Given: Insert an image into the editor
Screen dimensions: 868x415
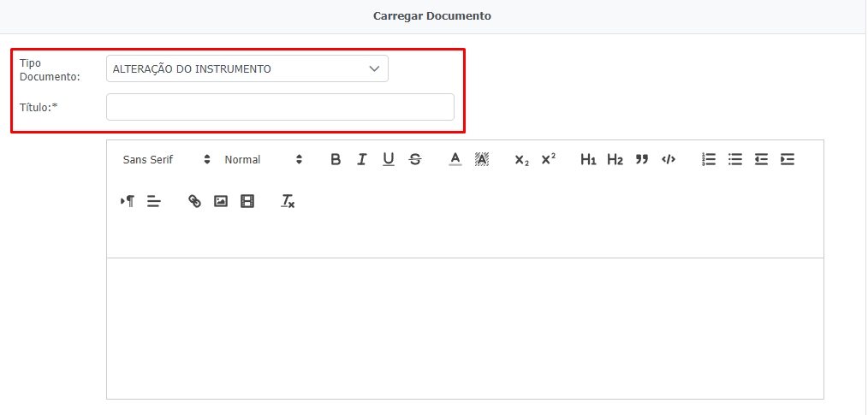Looking at the screenshot, I should (x=221, y=201).
